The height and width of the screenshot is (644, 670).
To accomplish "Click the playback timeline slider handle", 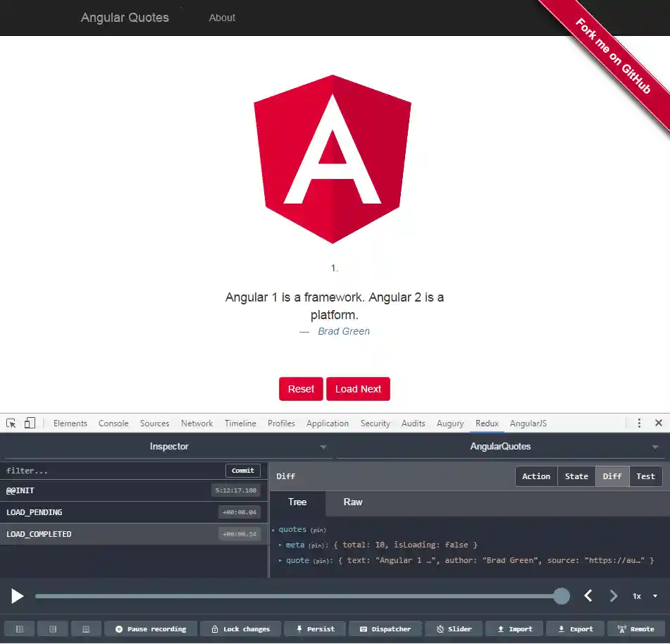I will 562,596.
